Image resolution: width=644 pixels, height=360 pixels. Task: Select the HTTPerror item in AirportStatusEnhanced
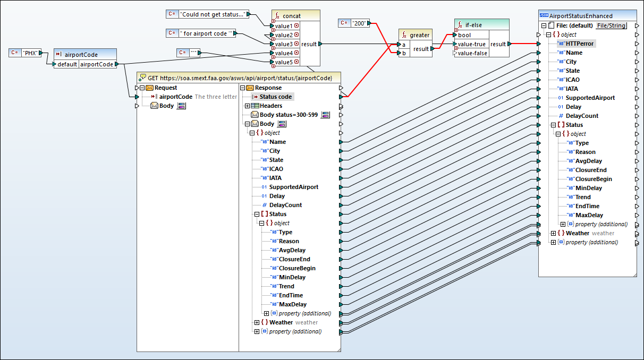pyautogui.click(x=576, y=44)
